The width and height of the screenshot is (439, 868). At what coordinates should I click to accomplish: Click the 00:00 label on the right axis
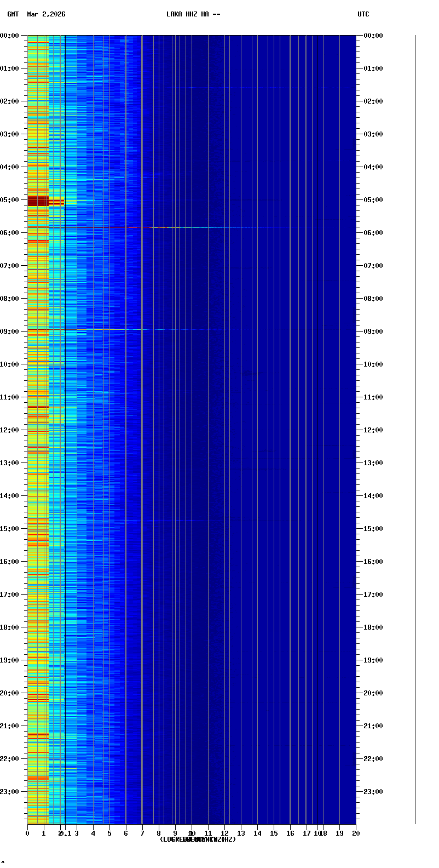[373, 36]
